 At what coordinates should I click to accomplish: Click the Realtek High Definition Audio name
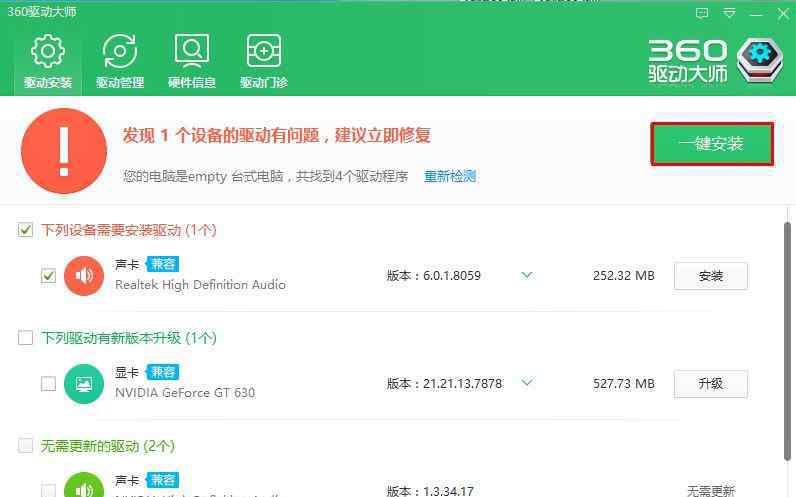(x=201, y=285)
